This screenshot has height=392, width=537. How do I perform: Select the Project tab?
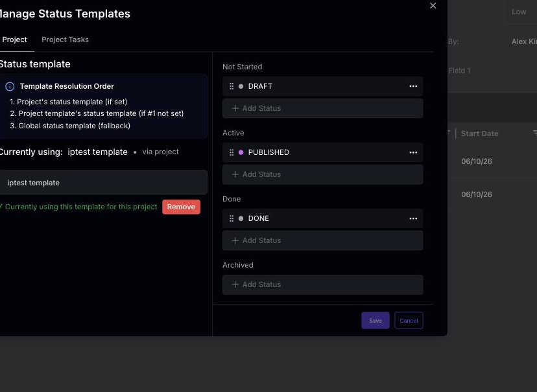(x=14, y=40)
